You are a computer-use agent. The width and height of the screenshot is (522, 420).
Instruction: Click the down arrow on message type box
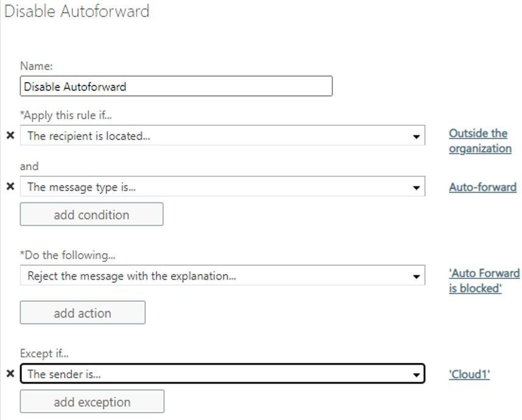[416, 187]
